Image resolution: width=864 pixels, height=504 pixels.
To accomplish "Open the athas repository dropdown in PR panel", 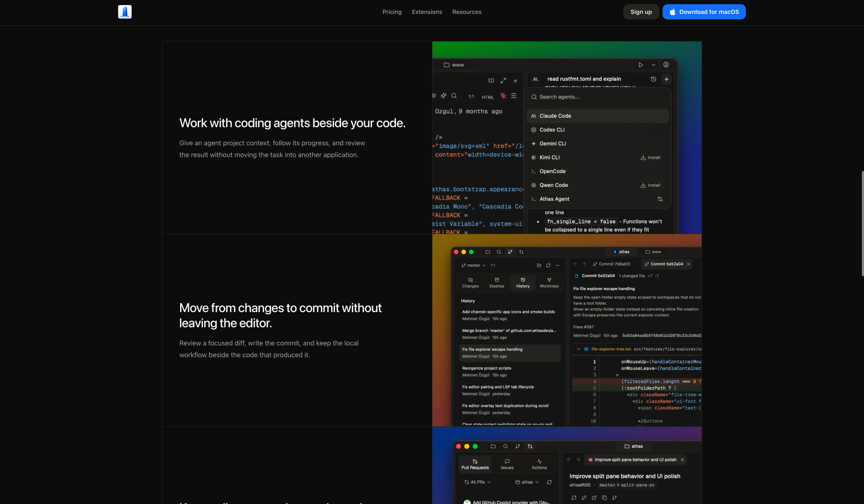I will 527,482.
